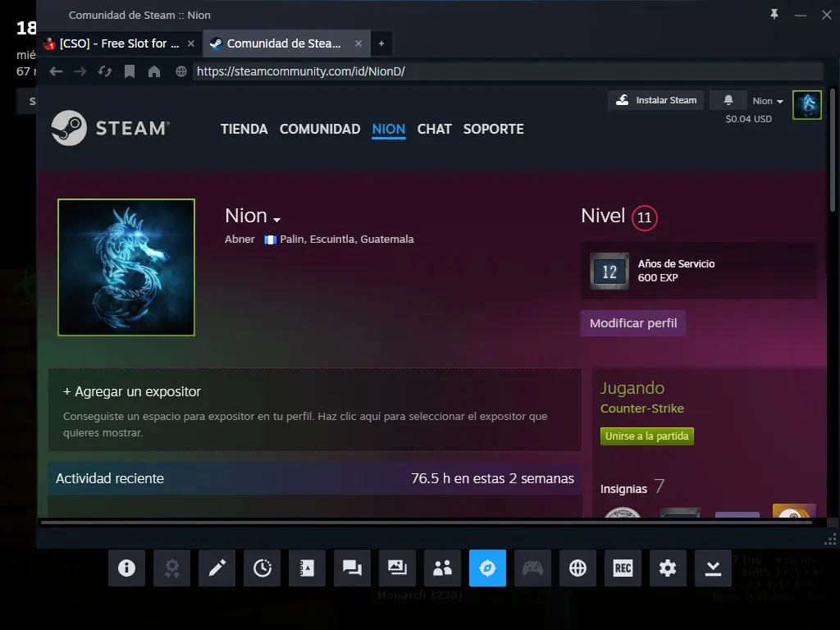Open the overlay friends list icon
The width and height of the screenshot is (840, 630).
point(442,568)
